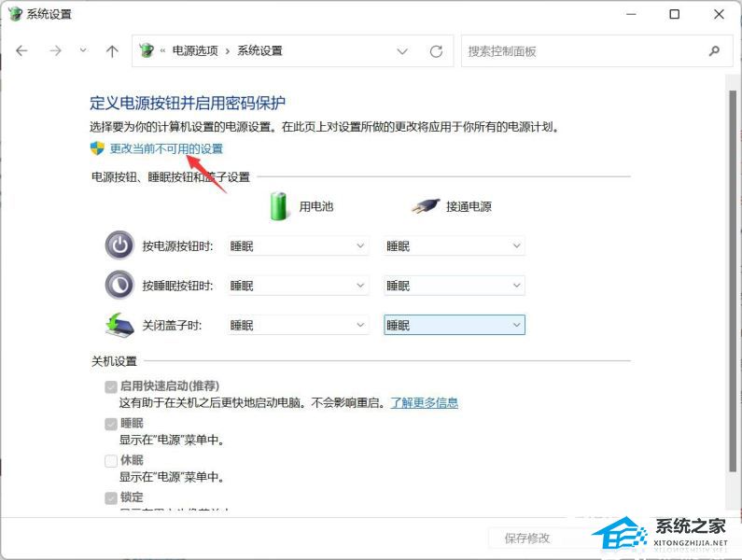The height and width of the screenshot is (560, 742).
Task: Click the search magnifier icon
Action: point(714,51)
